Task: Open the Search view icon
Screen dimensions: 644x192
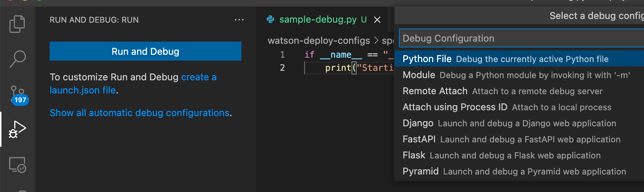Action: 17,59
